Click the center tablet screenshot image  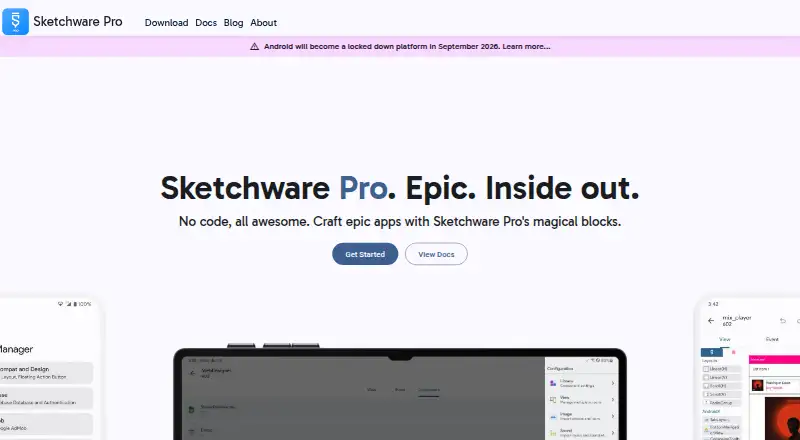click(x=400, y=394)
